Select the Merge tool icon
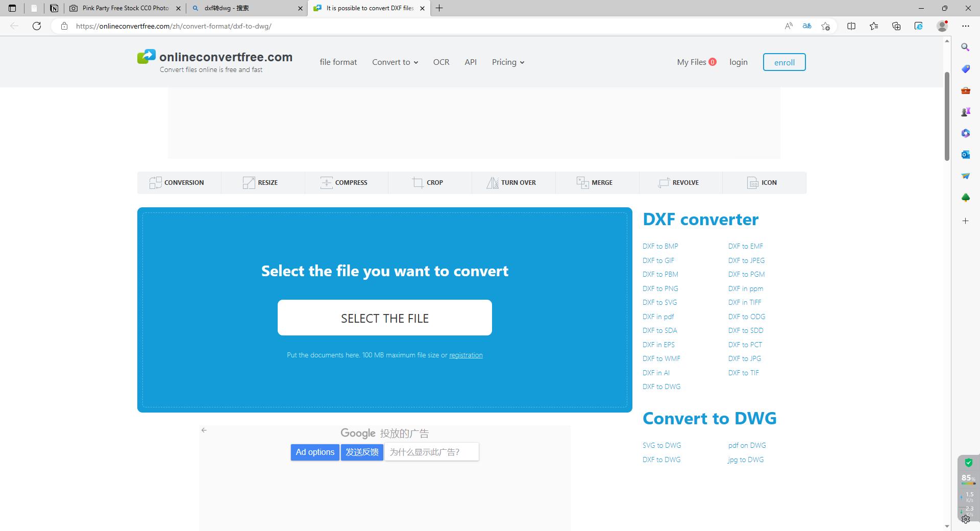The height and width of the screenshot is (531, 980). (x=582, y=182)
